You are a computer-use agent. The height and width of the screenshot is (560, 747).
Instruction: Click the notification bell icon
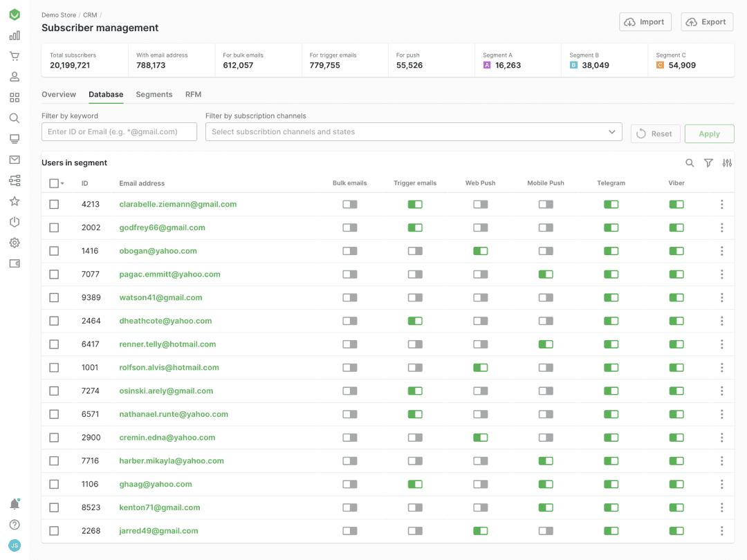pos(15,504)
